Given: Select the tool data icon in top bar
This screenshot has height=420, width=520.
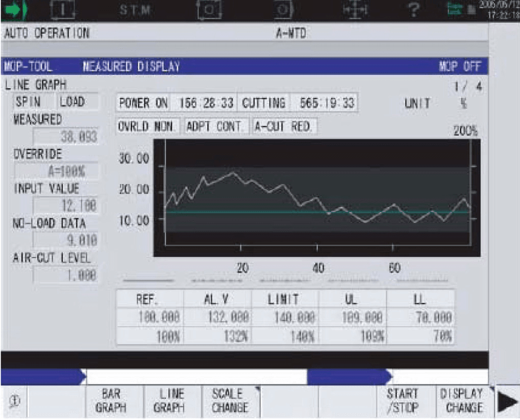Looking at the screenshot, I should [63, 10].
